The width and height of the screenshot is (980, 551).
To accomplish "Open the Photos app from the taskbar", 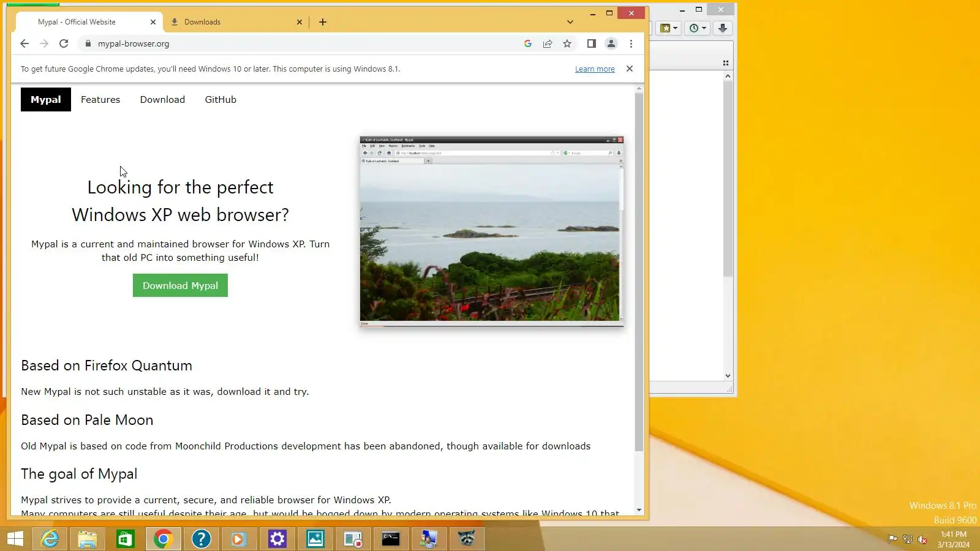I will pyautogui.click(x=315, y=539).
